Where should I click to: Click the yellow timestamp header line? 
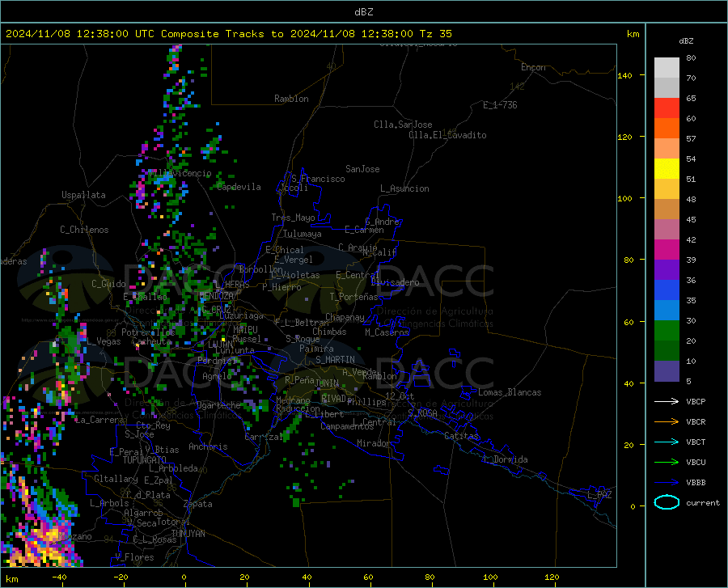228,33
